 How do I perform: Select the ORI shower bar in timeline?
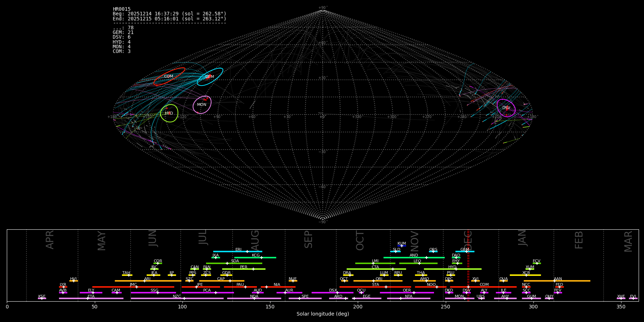point(378,281)
